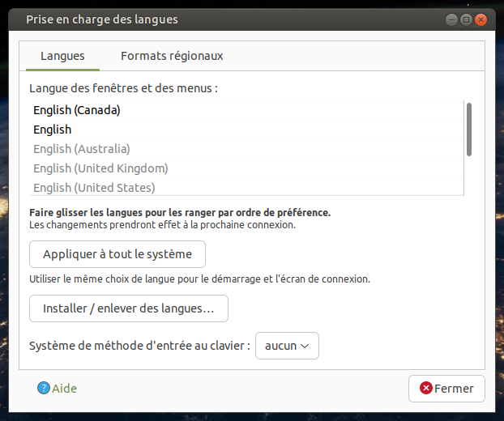Screen dimensions: 504x421
Task: Select the plain English language entry
Action: 53,130
